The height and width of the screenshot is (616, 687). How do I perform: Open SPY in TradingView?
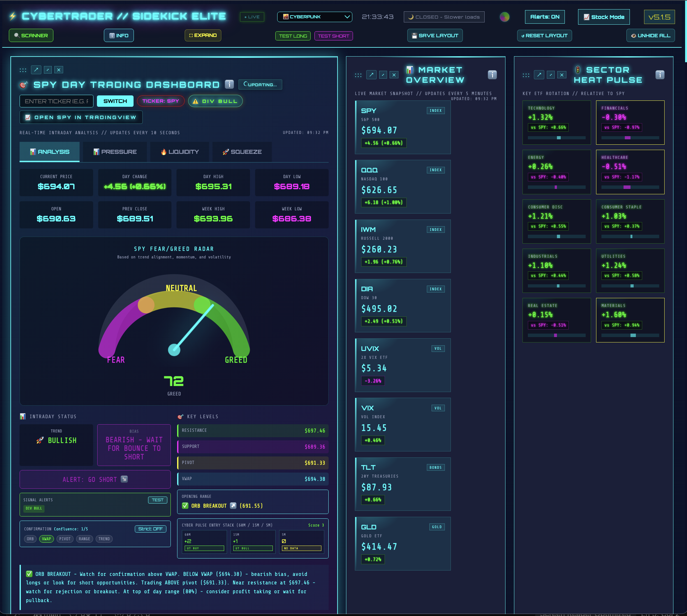pos(81,117)
